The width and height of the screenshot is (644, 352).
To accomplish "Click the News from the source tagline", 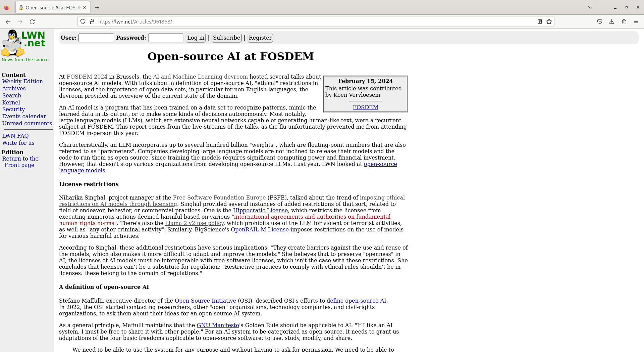I will tap(25, 59).
